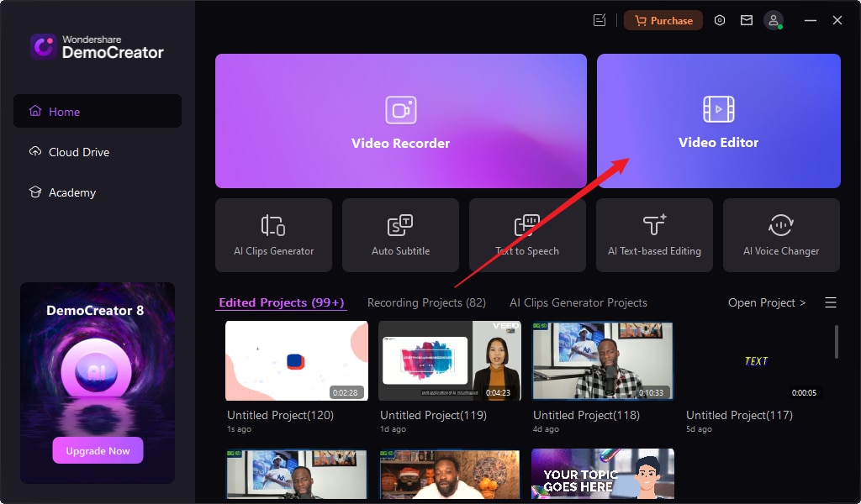Open the user account avatar

point(774,20)
